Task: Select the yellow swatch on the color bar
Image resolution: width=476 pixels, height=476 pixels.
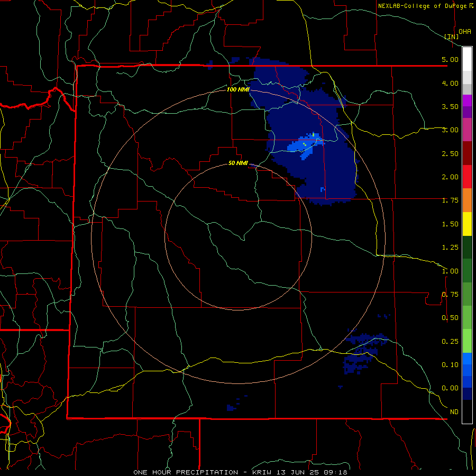Action: point(467,224)
